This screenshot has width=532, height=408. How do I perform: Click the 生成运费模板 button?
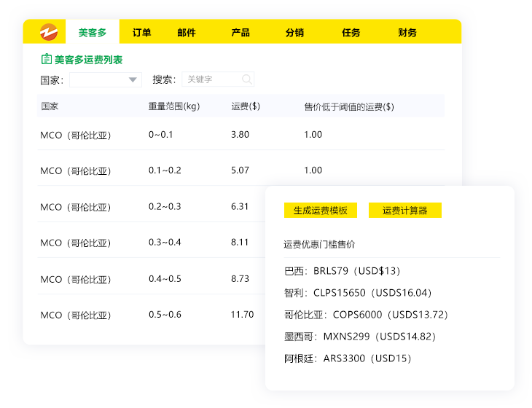(x=321, y=211)
